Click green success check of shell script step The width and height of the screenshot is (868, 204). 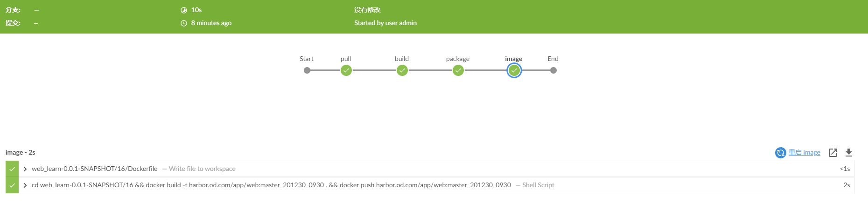coord(12,185)
